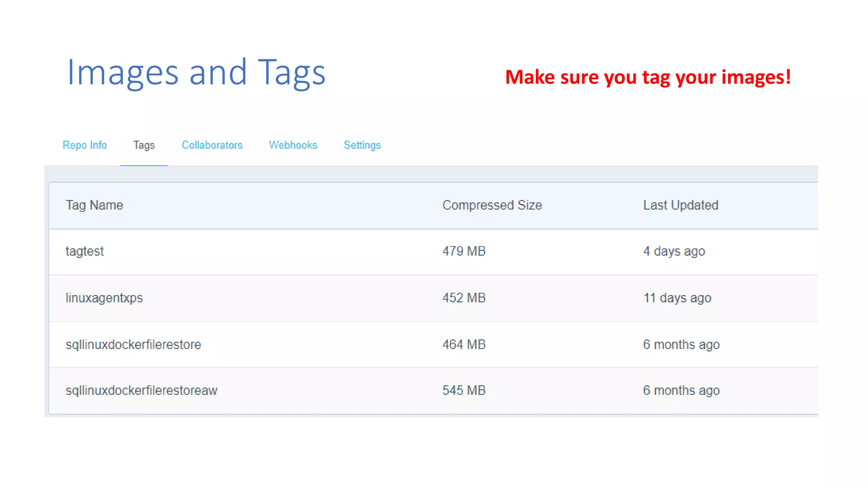The image size is (868, 488).
Task: Click the 545 MB size cell
Action: [x=464, y=390]
